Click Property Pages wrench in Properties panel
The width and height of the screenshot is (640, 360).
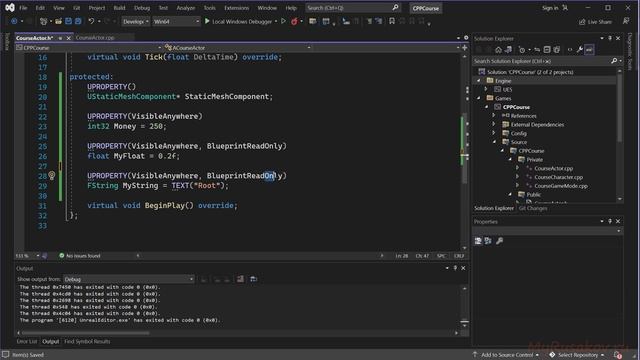499,241
